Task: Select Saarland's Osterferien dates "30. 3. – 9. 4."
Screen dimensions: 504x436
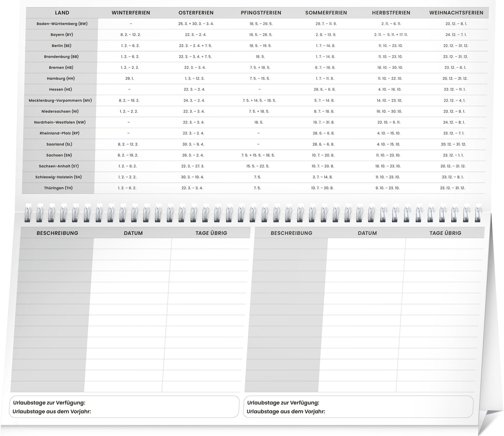Action: 194,144
